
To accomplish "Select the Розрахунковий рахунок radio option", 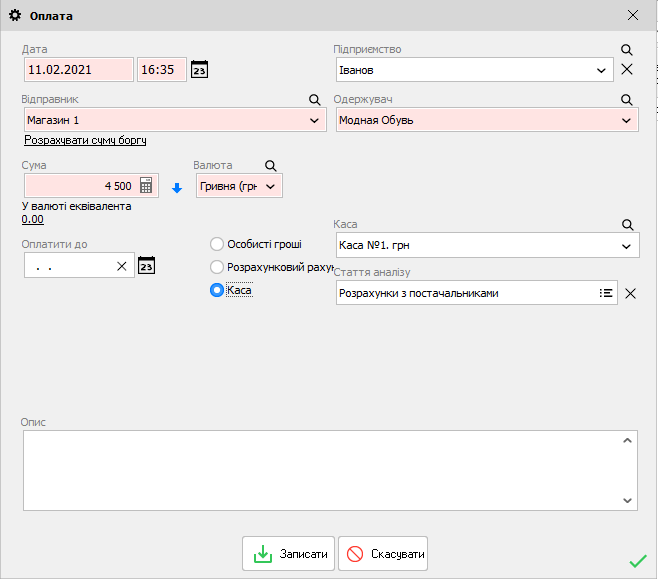I will [217, 267].
